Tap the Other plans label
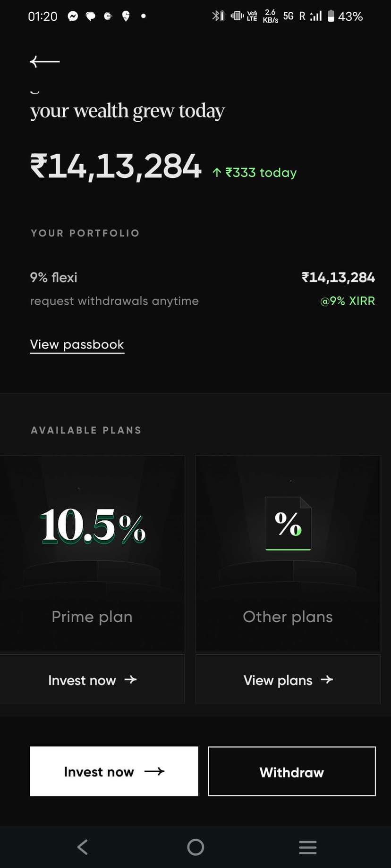 [x=288, y=617]
